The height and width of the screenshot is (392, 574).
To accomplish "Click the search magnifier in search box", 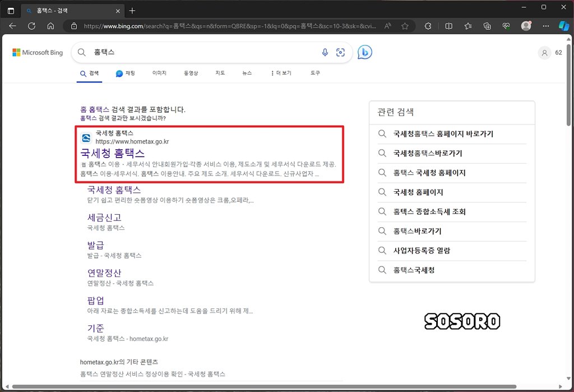I will 82,52.
